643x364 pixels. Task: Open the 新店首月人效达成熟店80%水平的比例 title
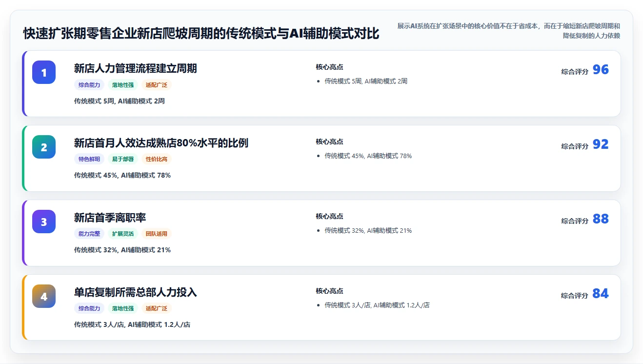161,143
